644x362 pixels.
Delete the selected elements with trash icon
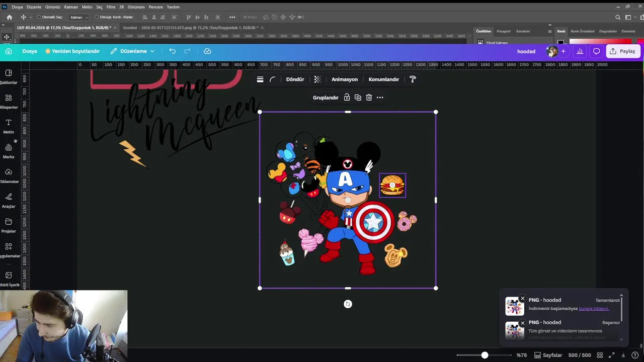pos(369,98)
